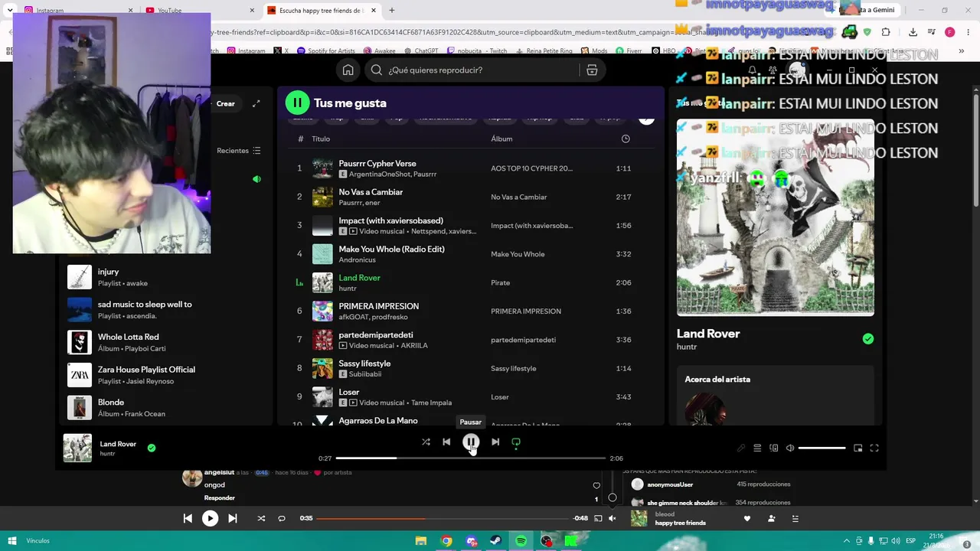Switch Spotify to full screen mode
The height and width of the screenshot is (551, 980).
pos(874,448)
